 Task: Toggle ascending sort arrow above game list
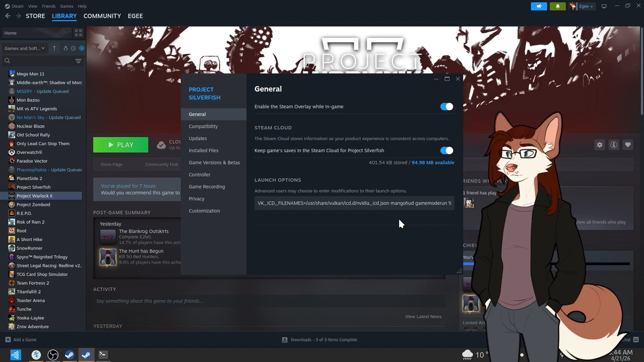(x=54, y=48)
